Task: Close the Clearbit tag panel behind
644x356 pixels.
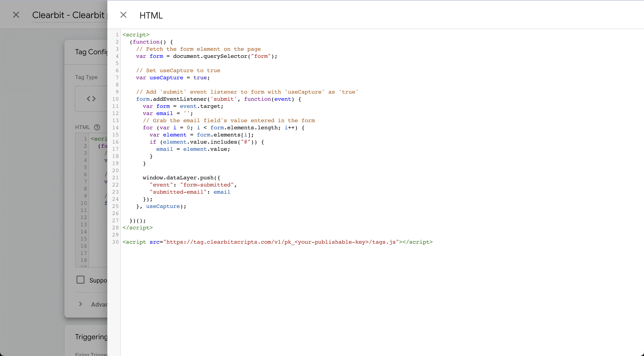Action: click(x=16, y=15)
